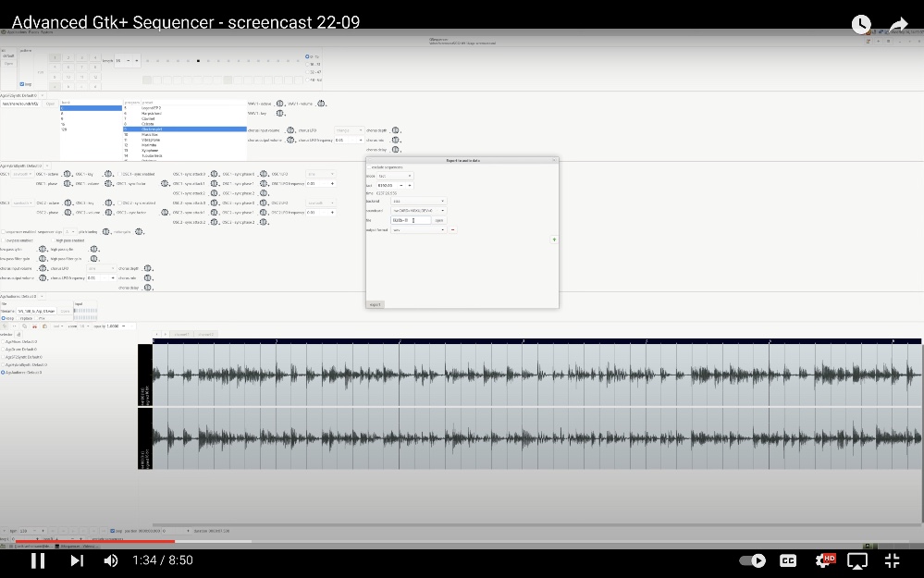Image resolution: width=924 pixels, height=578 pixels.
Task: Click the invert icon beside the selector label
Action: [18, 334]
